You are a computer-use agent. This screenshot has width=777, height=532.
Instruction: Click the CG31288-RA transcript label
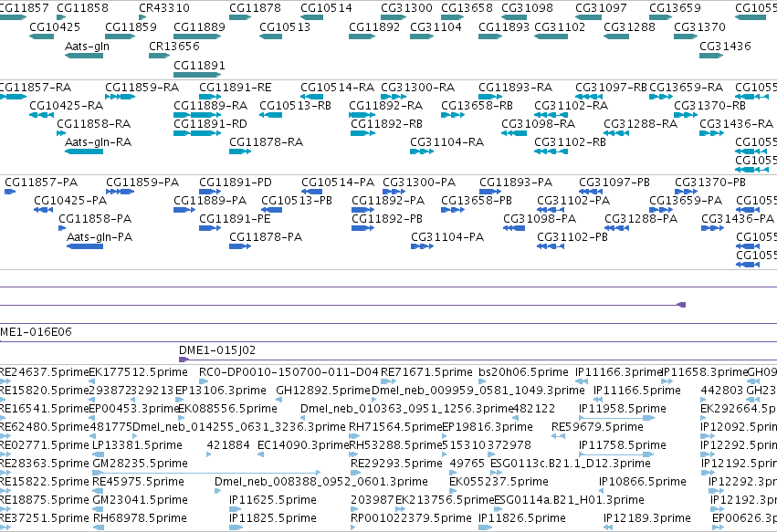[640, 123]
